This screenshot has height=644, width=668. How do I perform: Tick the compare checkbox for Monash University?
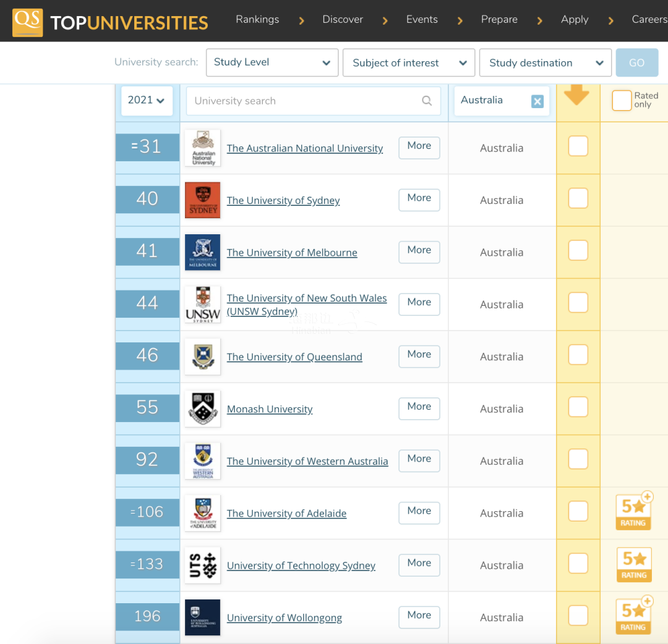click(x=578, y=407)
